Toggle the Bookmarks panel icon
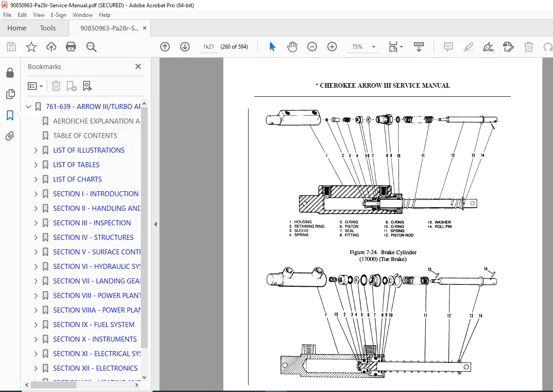This screenshot has height=392, width=553. 10,115
